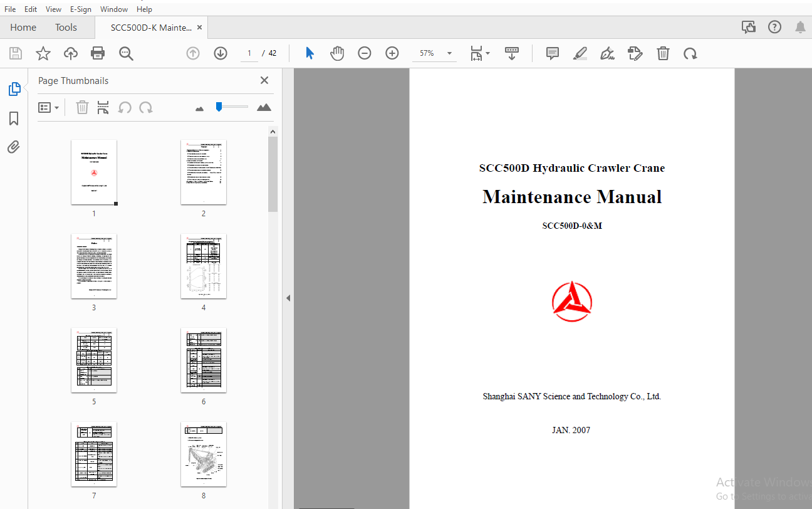Click the cloud upload icon
This screenshot has height=509, width=812.
71,53
